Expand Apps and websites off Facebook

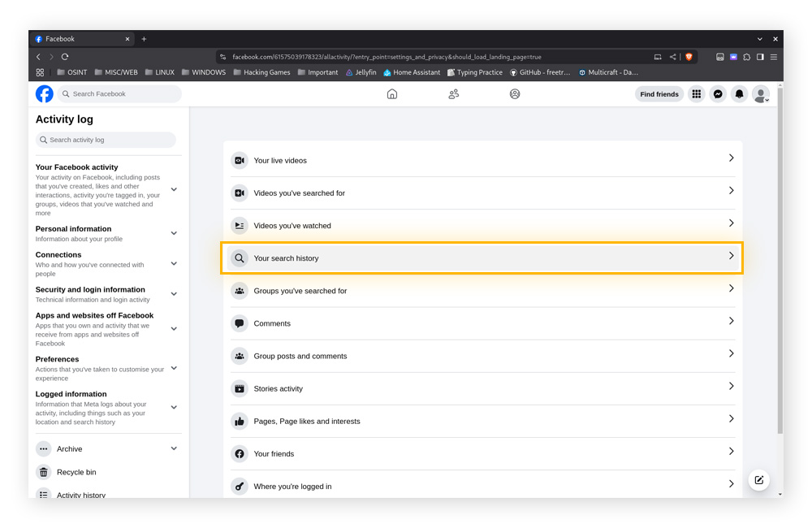tap(174, 328)
